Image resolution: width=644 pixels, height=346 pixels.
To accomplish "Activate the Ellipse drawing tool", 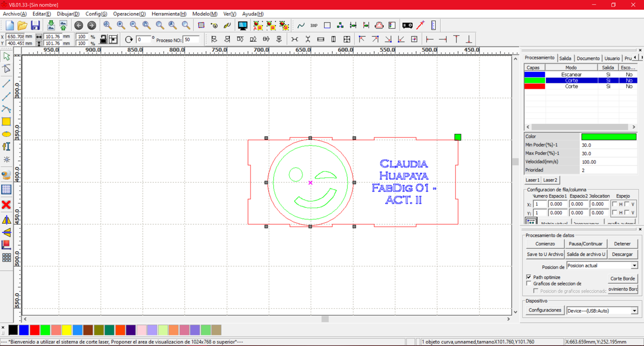I will pos(7,134).
